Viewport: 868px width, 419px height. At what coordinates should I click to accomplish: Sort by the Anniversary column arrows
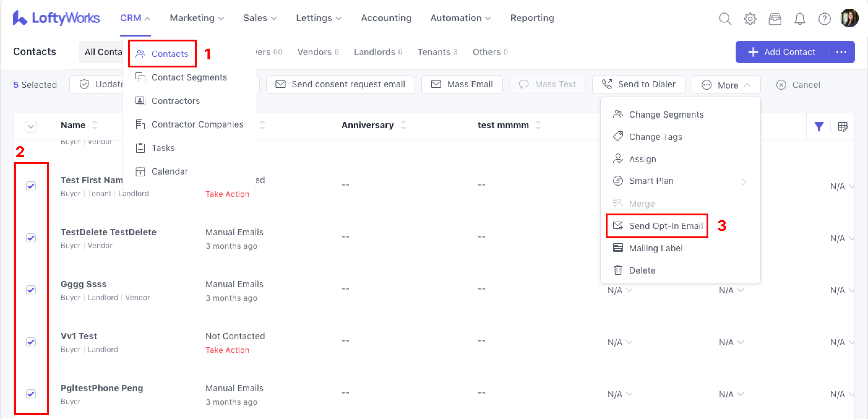(403, 125)
